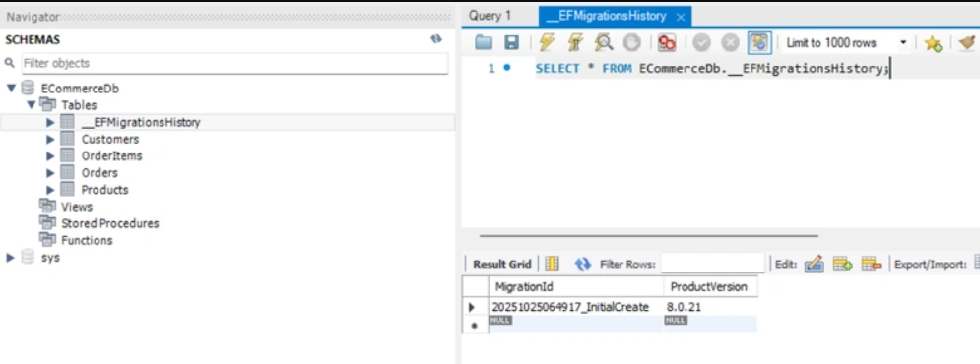Switch to the Query 1 tab

(x=490, y=16)
